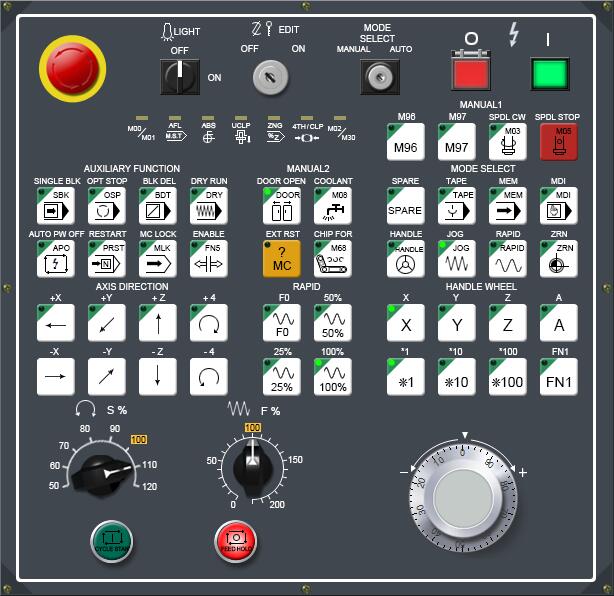Image resolution: width=614 pixels, height=596 pixels.
Task: Select rapid override 50% key
Action: (333, 323)
